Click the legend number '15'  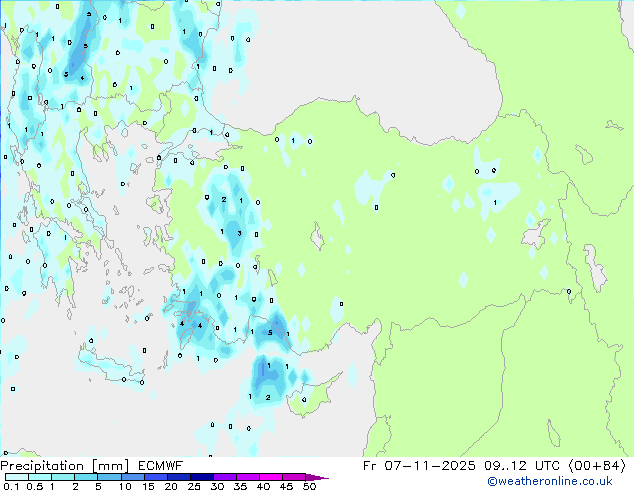pyautogui.click(x=148, y=486)
